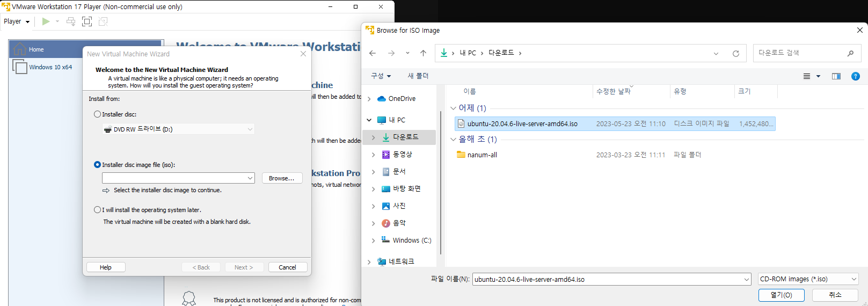Image resolution: width=868 pixels, height=306 pixels.
Task: Click the Back arrow in the Browse dialog
Action: tap(373, 53)
